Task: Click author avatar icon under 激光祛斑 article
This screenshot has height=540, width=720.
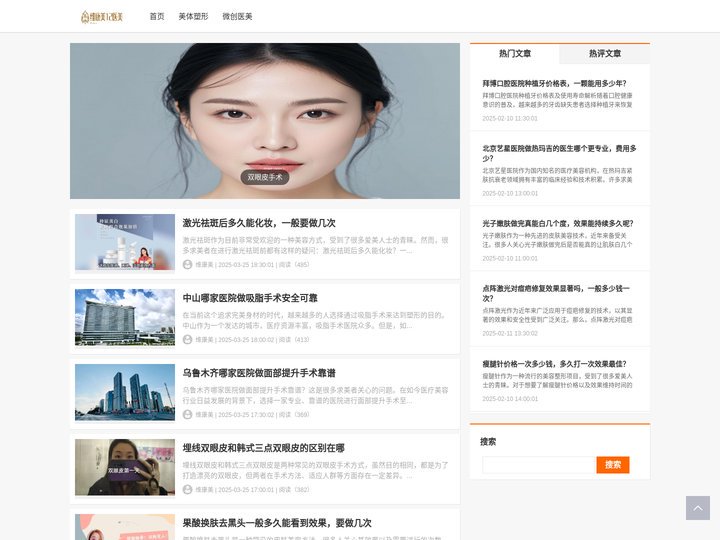Action: point(187,264)
